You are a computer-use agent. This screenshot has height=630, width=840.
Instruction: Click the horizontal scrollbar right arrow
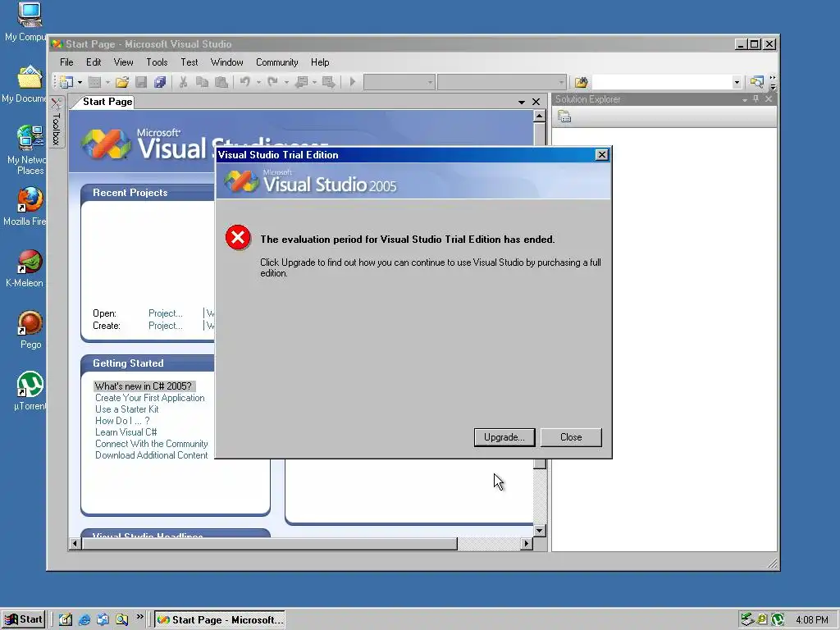click(x=527, y=544)
